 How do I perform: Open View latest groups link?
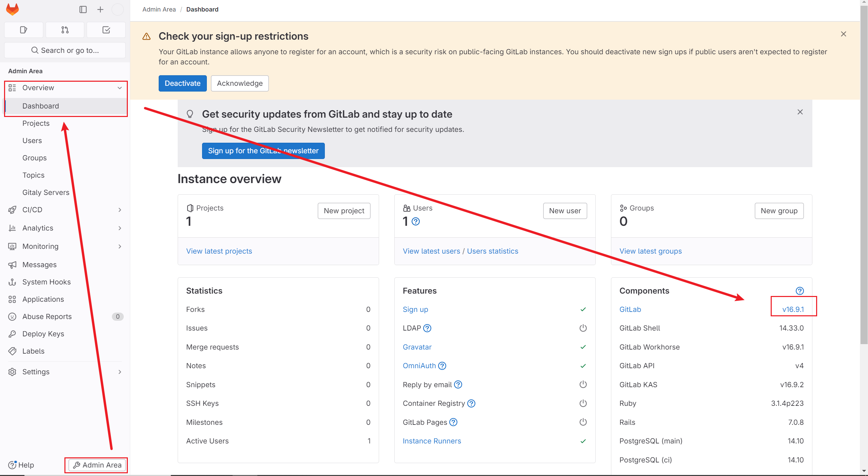coord(651,251)
